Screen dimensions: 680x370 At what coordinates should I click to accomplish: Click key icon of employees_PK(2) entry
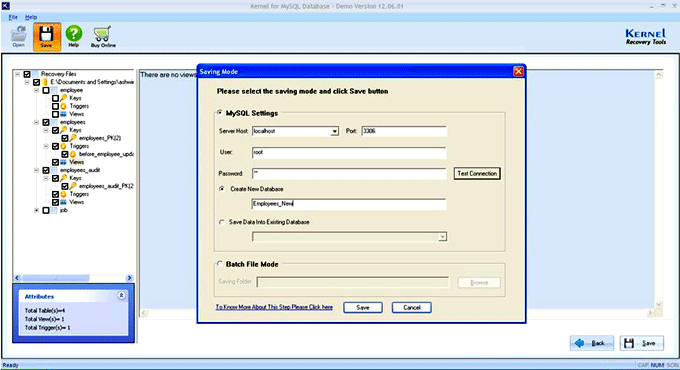[x=73, y=138]
